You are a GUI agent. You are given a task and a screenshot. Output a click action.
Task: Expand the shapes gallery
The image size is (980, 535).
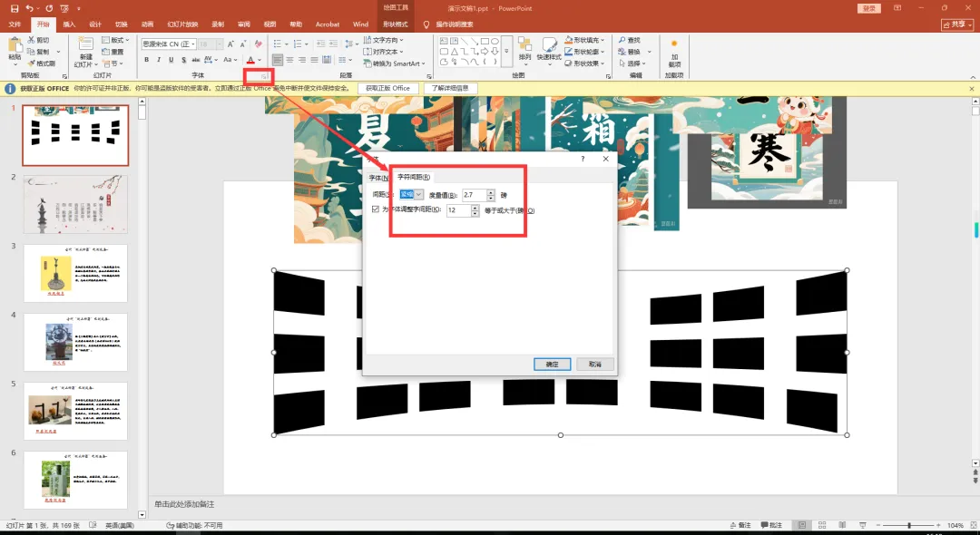tap(506, 51)
